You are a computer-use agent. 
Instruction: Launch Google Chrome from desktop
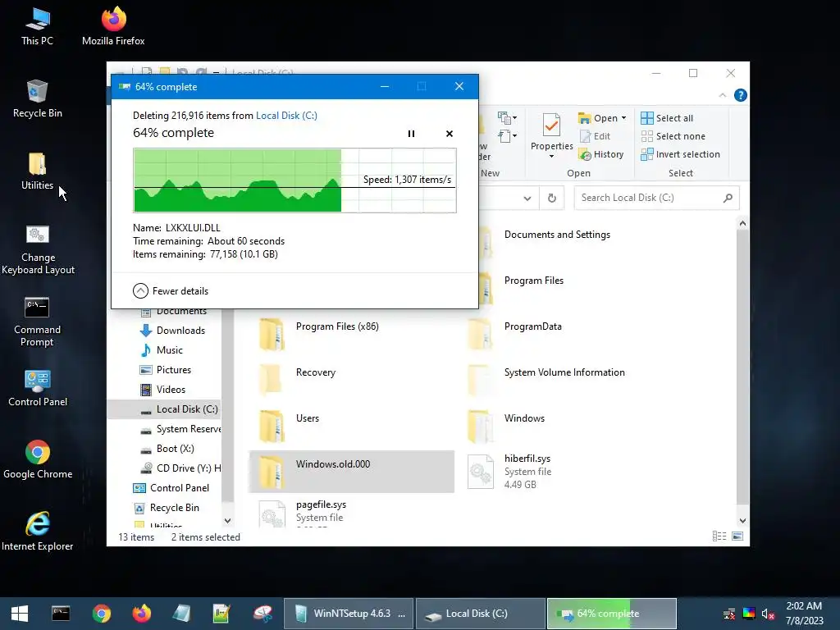pyautogui.click(x=38, y=460)
